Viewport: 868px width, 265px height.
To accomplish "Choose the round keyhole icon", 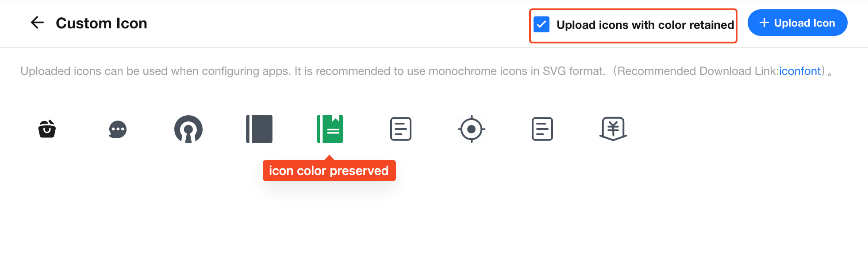I will tap(188, 129).
